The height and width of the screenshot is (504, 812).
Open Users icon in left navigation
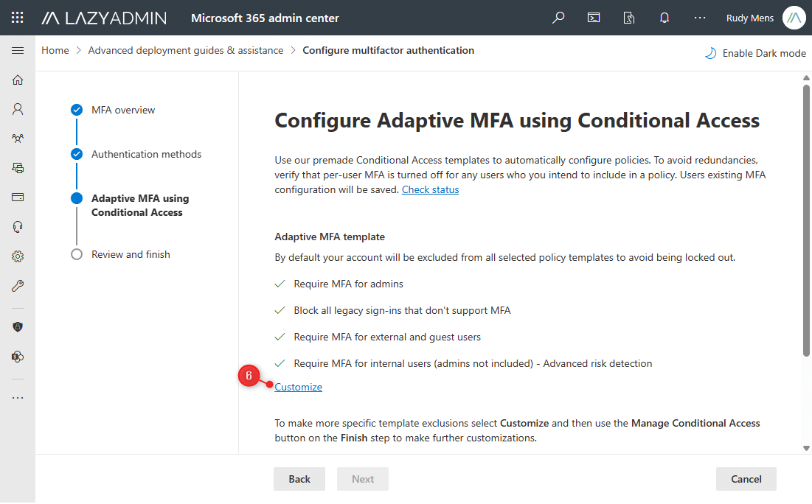tap(18, 109)
